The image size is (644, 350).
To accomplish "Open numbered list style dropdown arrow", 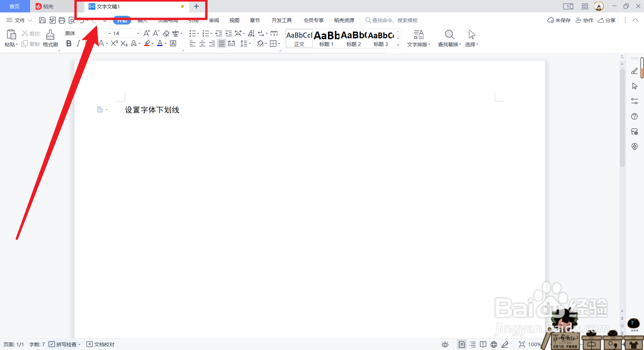I will click(x=211, y=33).
